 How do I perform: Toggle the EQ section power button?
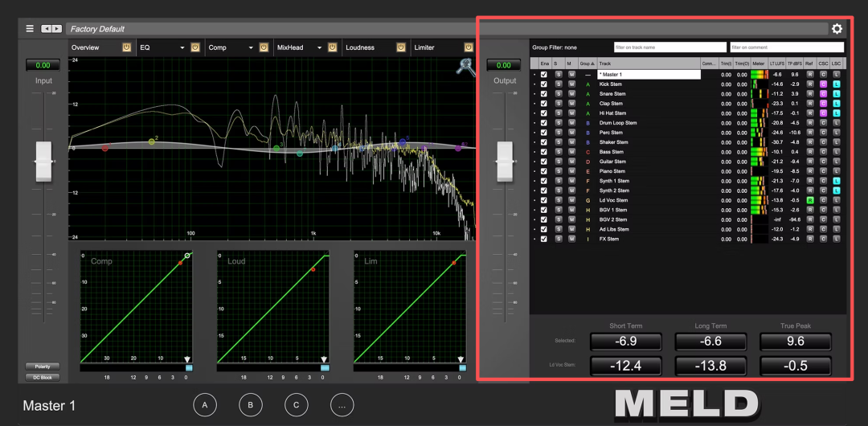[194, 47]
